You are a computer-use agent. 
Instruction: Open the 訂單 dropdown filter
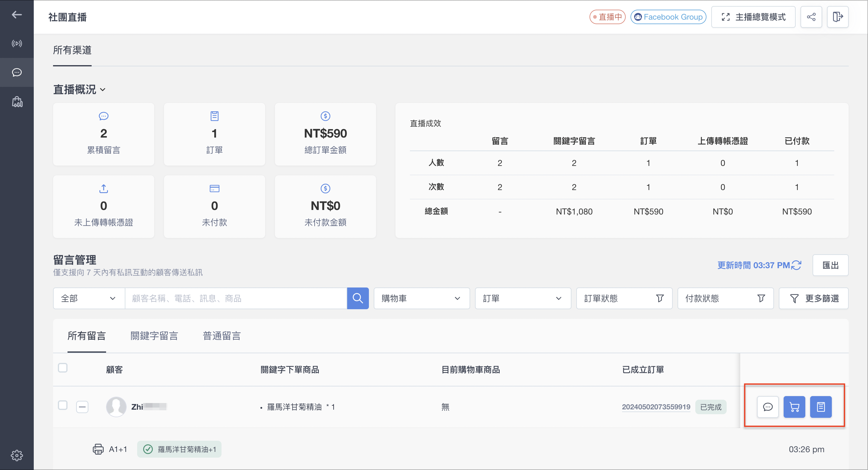pyautogui.click(x=523, y=298)
